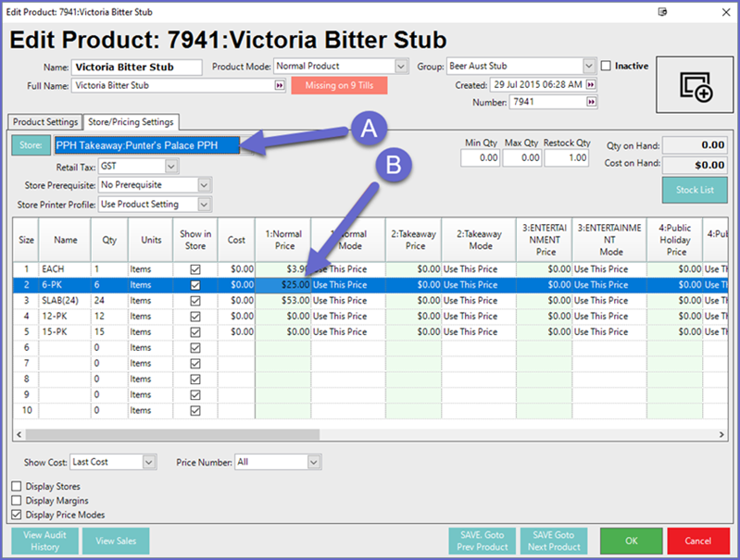740x560 pixels.
Task: Confirm with the OK button
Action: point(632,541)
